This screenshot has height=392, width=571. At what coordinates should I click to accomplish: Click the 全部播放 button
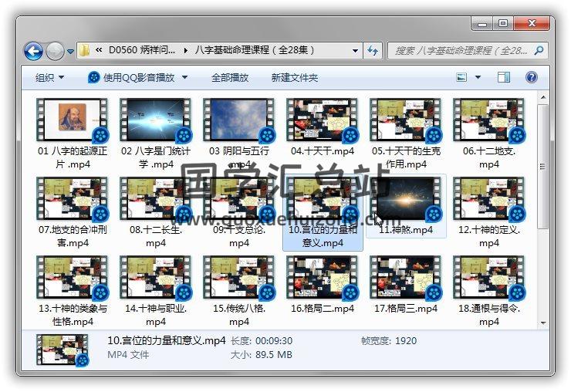coord(230,78)
